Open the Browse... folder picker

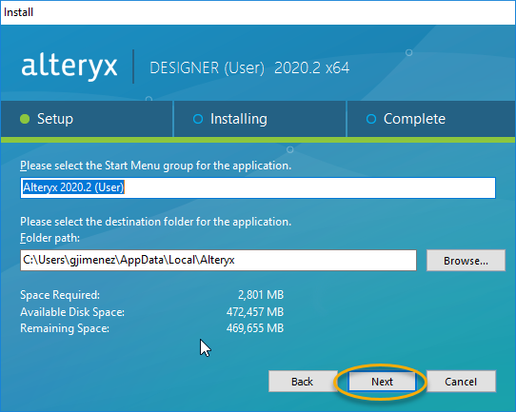[x=466, y=260]
